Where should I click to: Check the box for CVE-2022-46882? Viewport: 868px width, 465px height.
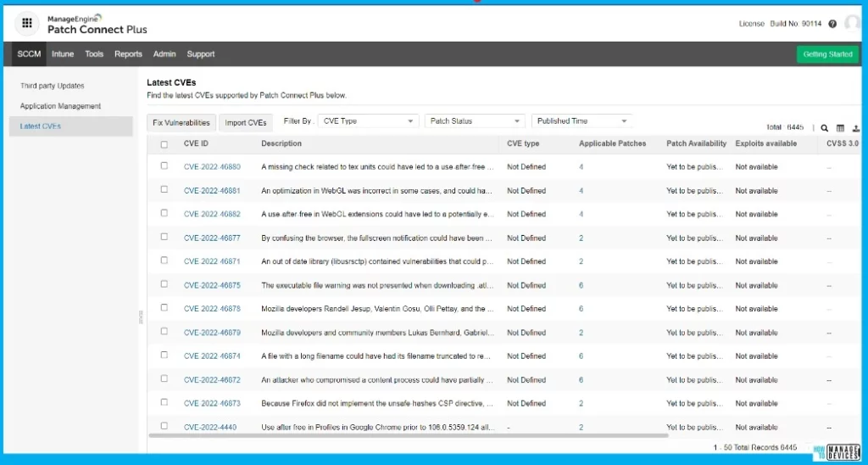[x=164, y=213]
